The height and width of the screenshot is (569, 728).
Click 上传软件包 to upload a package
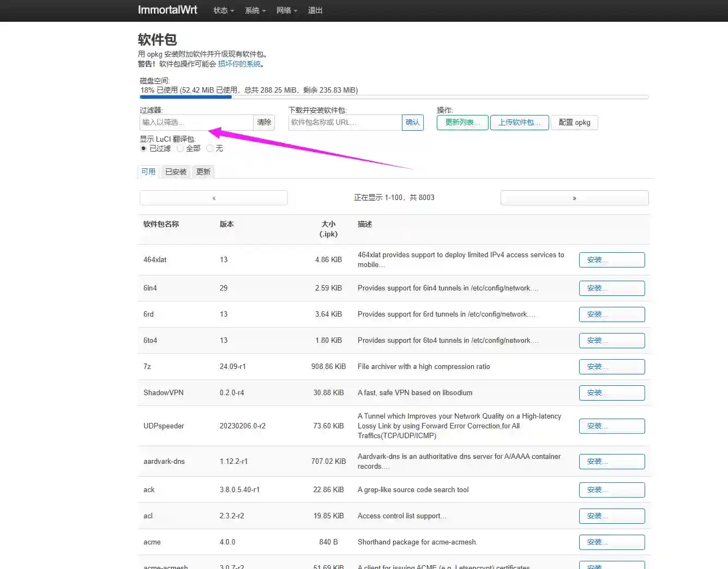point(519,122)
